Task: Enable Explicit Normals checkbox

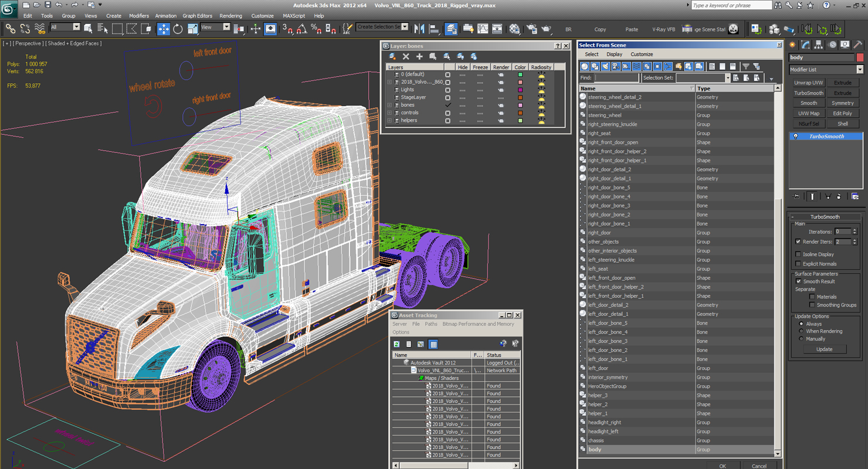Action: pos(798,264)
